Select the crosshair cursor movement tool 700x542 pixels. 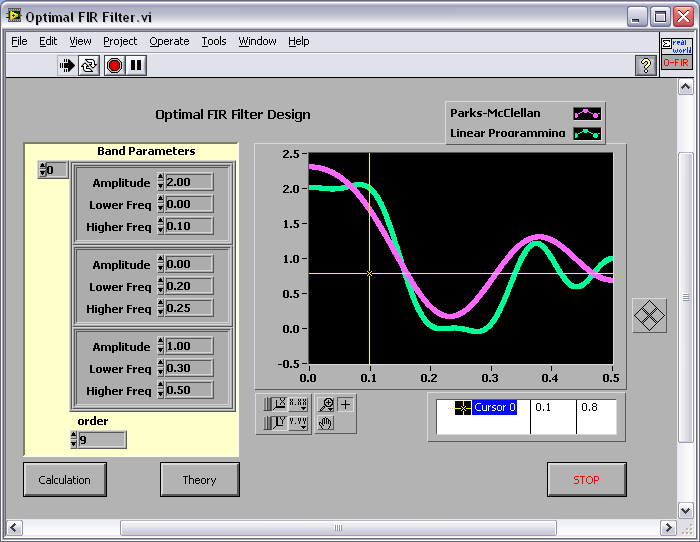(345, 405)
